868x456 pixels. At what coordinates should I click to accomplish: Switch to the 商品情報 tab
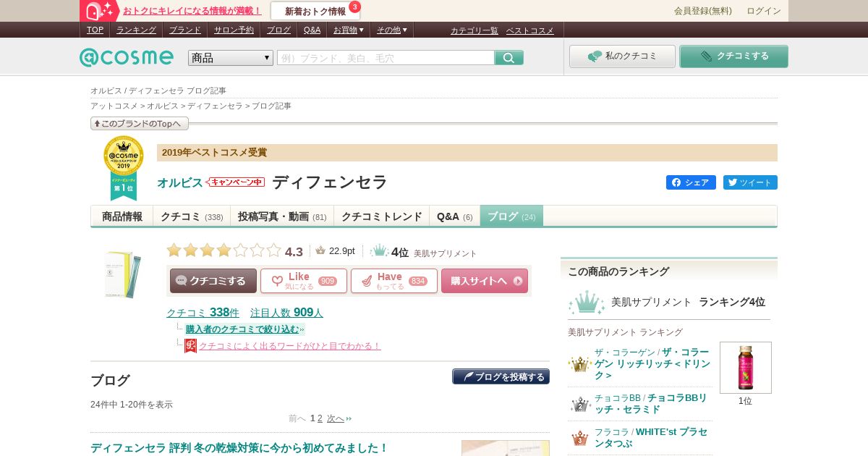pyautogui.click(x=122, y=216)
